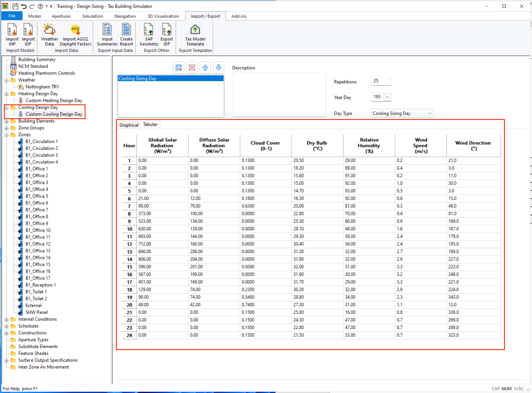
Task: Toggle the SHW Panel zone checkbox
Action: pyautogui.click(x=20, y=312)
